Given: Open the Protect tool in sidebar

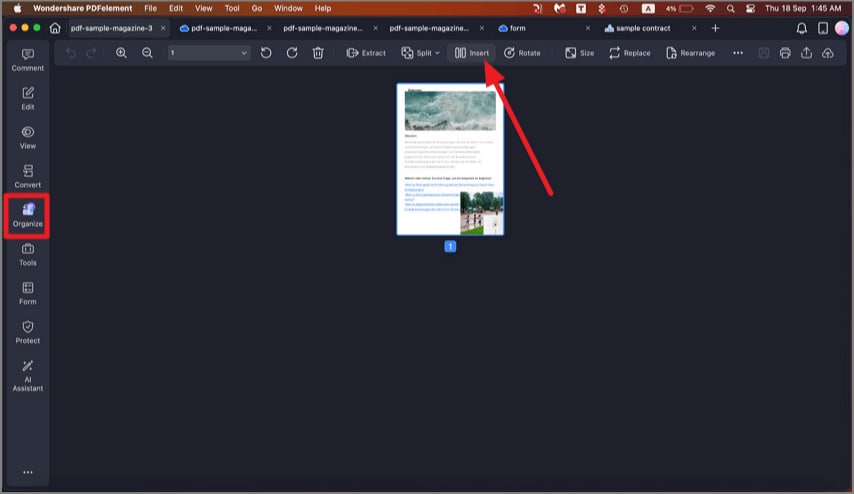Looking at the screenshot, I should click(28, 332).
